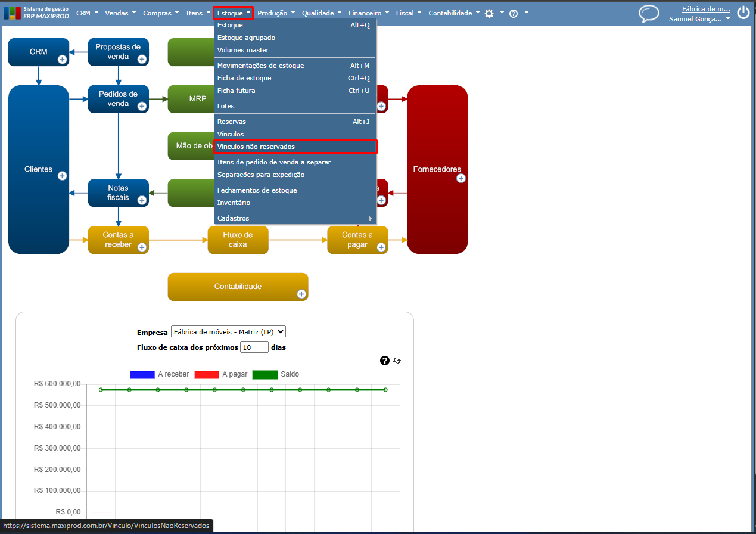Expand plus icon on Contabilidade box
The width and height of the screenshot is (756, 534).
[301, 294]
